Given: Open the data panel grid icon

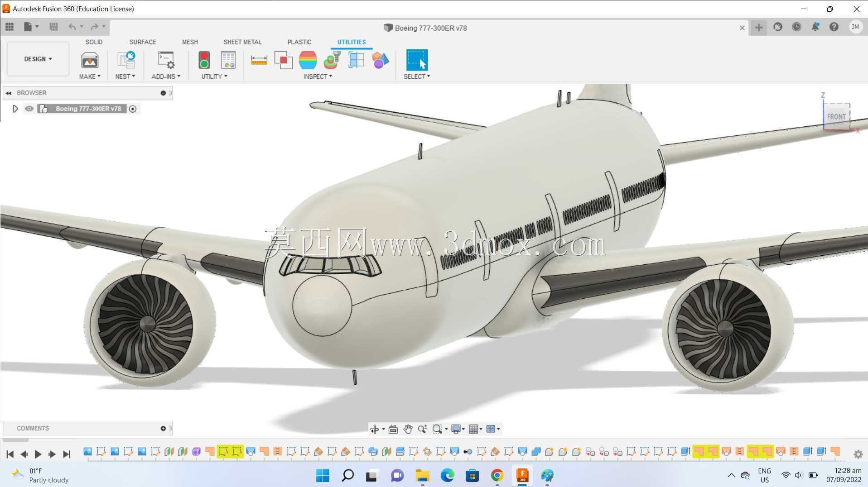Looking at the screenshot, I should tap(10, 27).
